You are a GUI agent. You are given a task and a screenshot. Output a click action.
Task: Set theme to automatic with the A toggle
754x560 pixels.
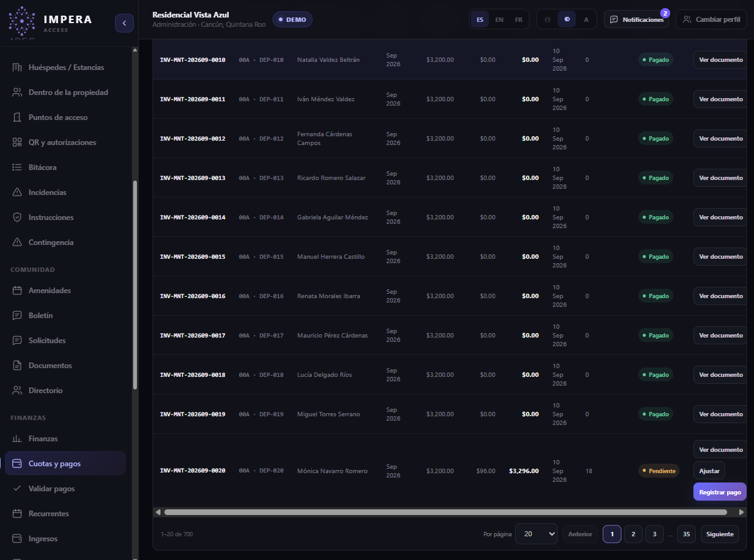click(x=586, y=19)
